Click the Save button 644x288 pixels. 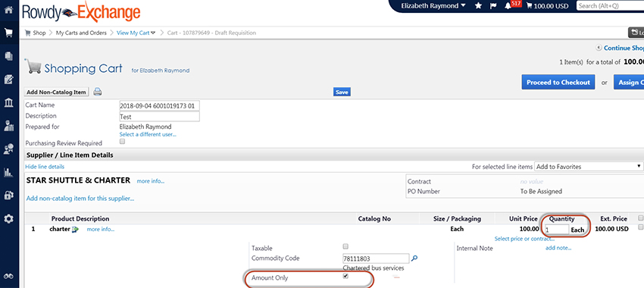pyautogui.click(x=342, y=92)
